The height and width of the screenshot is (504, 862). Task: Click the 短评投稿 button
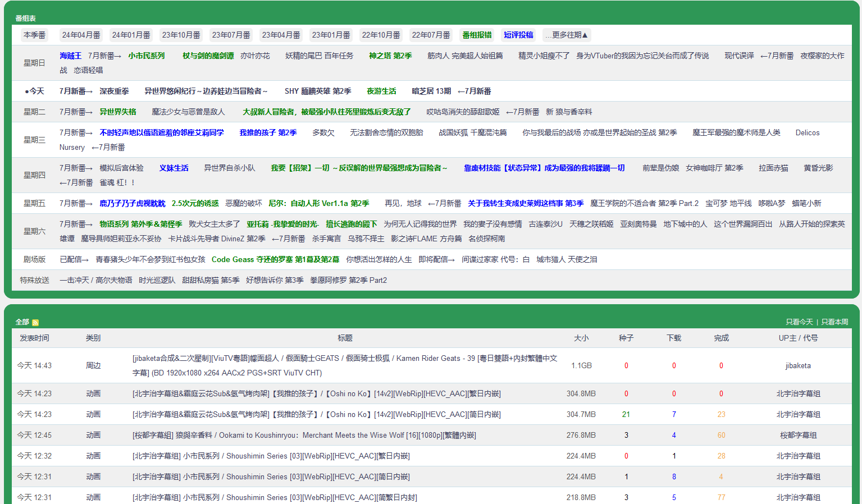[518, 35]
